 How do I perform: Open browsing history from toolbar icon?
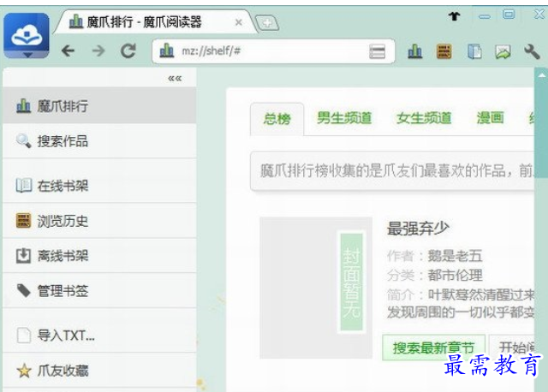click(x=444, y=51)
